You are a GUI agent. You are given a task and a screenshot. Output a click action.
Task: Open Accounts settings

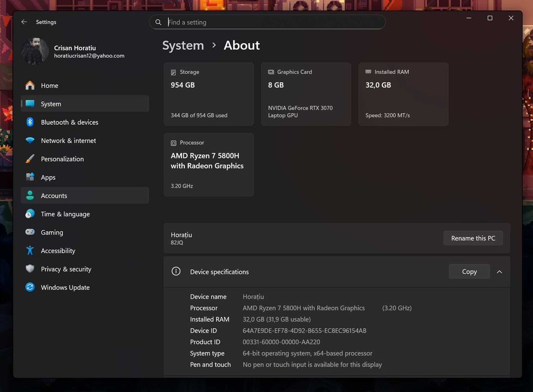[x=85, y=195]
